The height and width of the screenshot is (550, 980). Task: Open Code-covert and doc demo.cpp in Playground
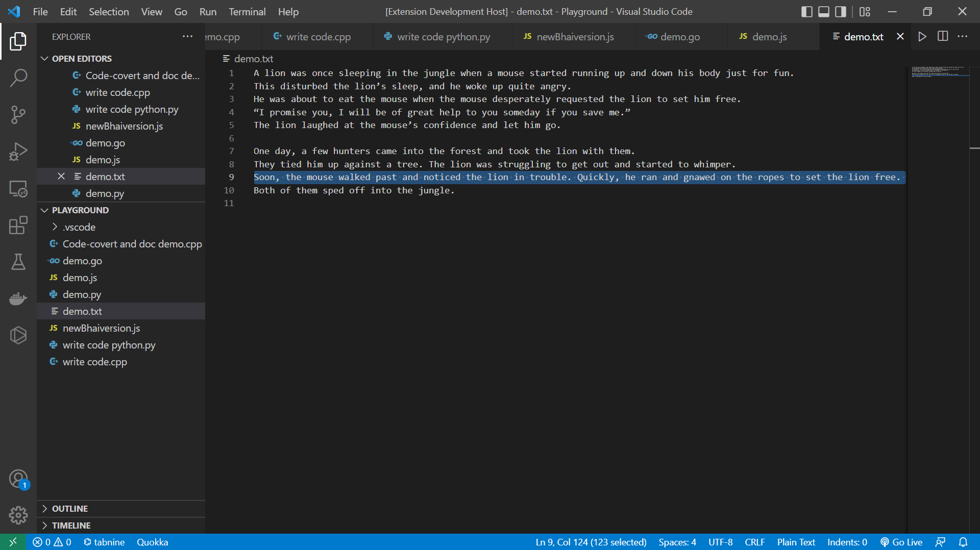click(x=121, y=244)
